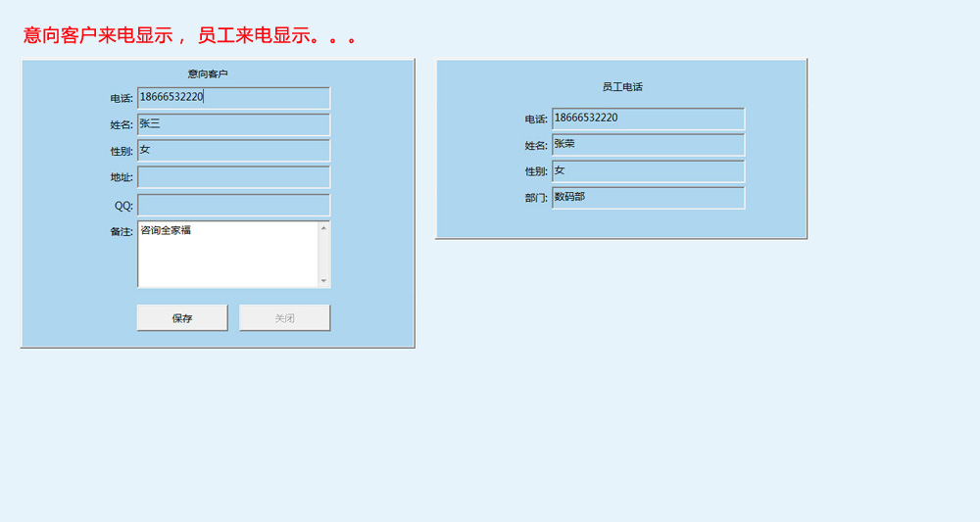Click the 备注 scrollbar down arrow
Image resolution: width=980 pixels, height=522 pixels.
323,281
